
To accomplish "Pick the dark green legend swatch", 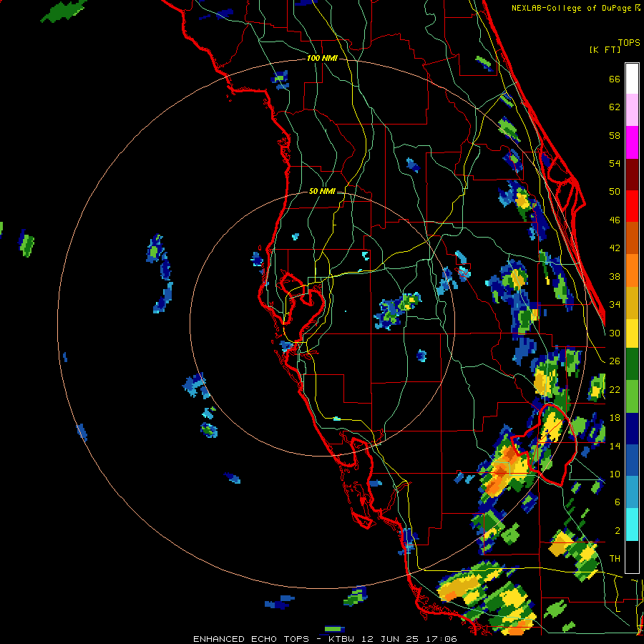I will tap(632, 364).
